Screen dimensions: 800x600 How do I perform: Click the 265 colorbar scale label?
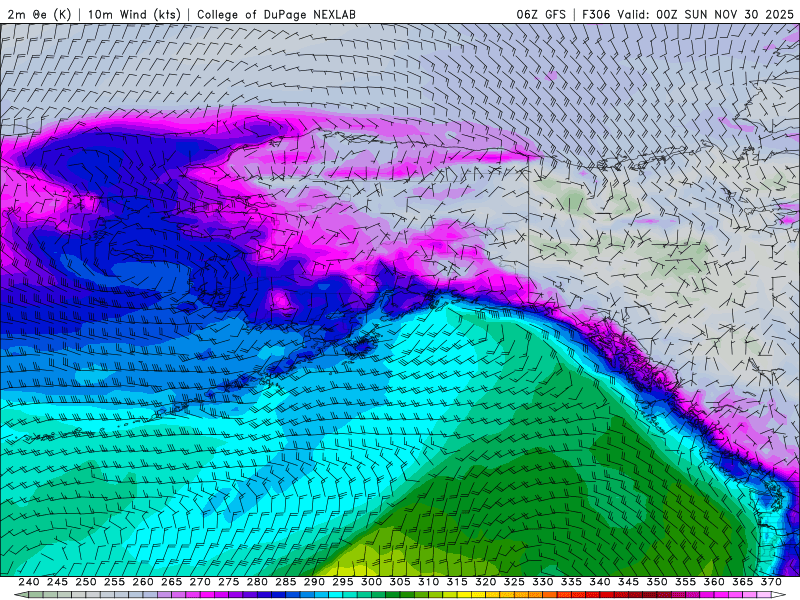pyautogui.click(x=171, y=582)
